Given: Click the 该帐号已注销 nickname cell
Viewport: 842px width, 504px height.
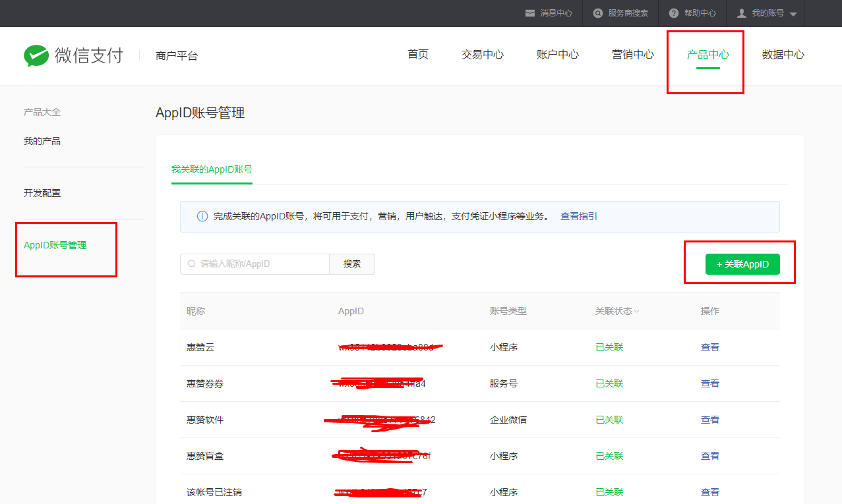Looking at the screenshot, I should [214, 492].
